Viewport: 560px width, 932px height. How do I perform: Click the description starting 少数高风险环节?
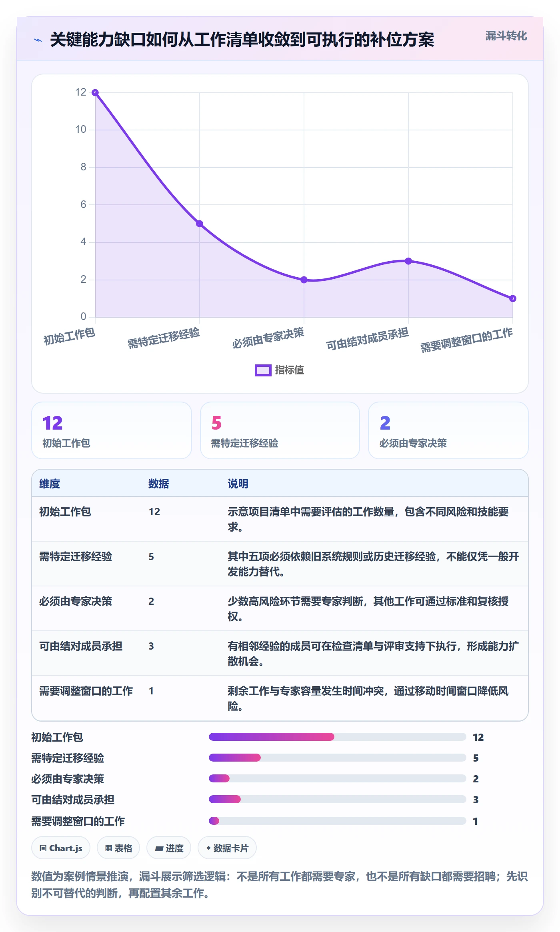tap(368, 609)
